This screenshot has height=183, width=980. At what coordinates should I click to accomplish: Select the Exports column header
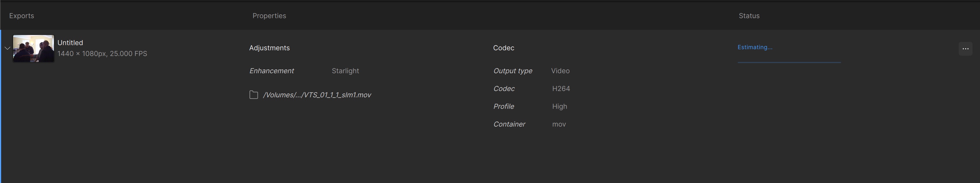pos(22,15)
